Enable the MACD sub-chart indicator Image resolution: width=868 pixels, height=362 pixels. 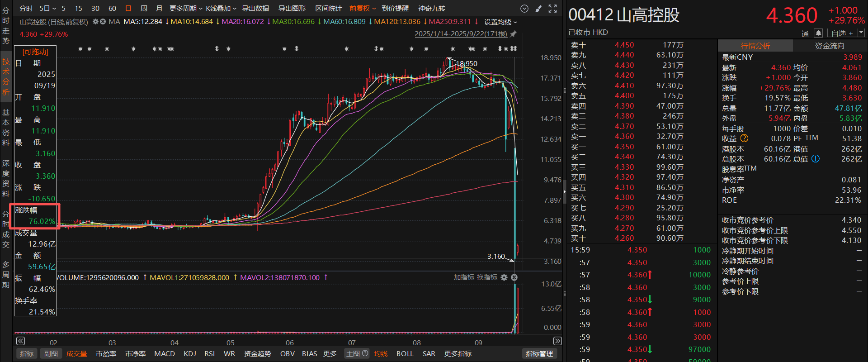pyautogui.click(x=165, y=353)
